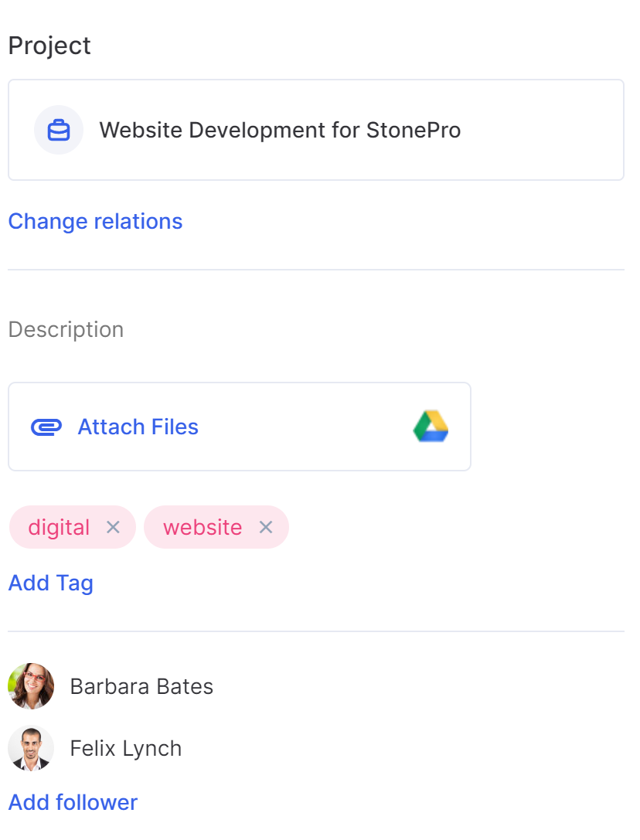
Task: Open Felix Lynch's avatar photo
Action: tap(31, 748)
